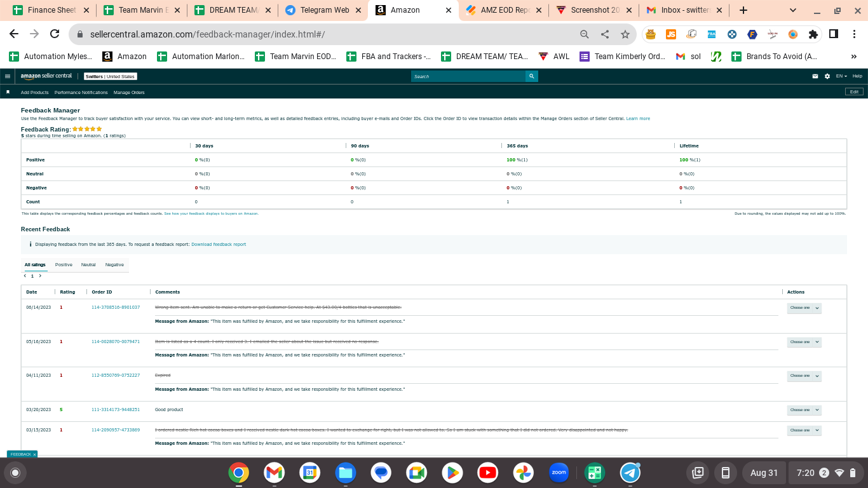
Task: Open the Download feedback report link
Action: click(x=219, y=245)
